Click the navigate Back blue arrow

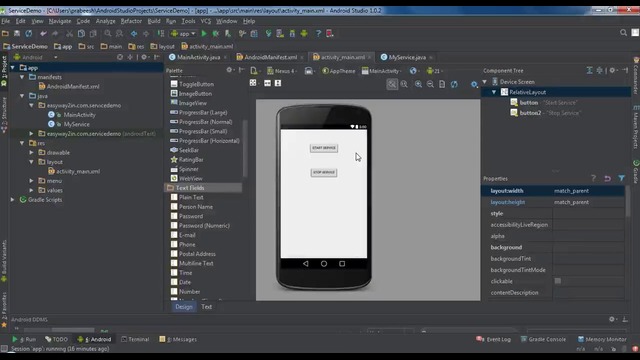click(x=134, y=33)
